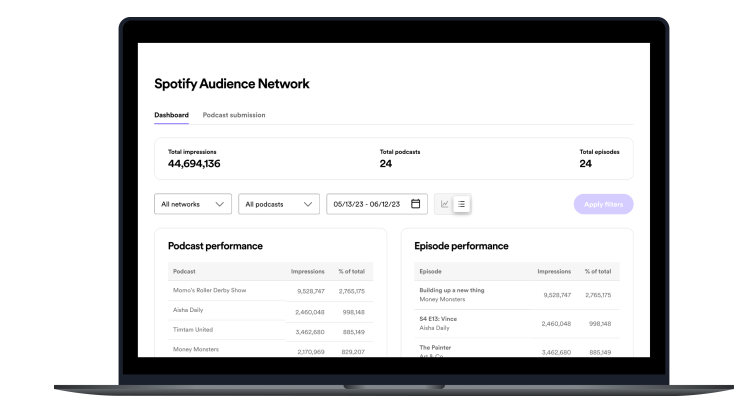The image size is (756, 409).
Task: Select Money Monsters row in Podcast performance
Action: click(x=270, y=350)
